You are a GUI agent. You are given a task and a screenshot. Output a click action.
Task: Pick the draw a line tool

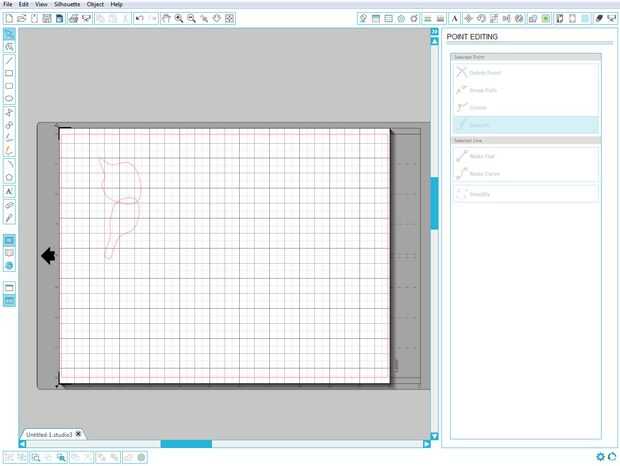pyautogui.click(x=9, y=60)
